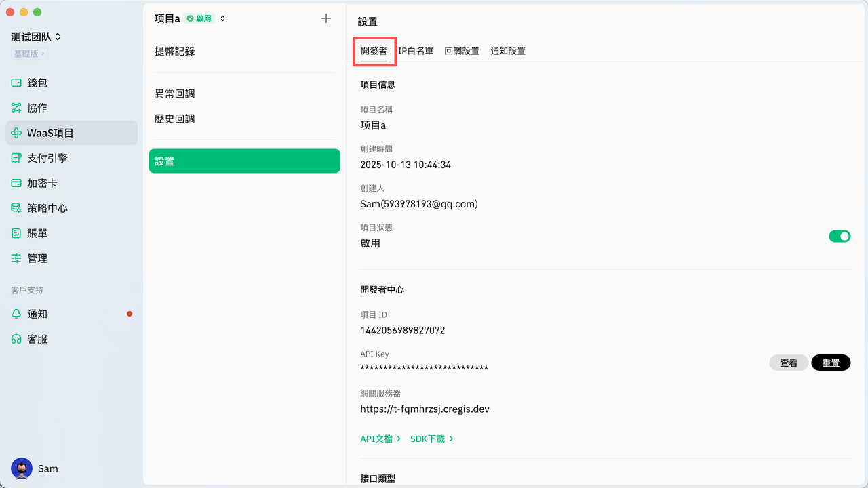Open 支付引擎 via its icon
The image size is (868, 488).
[x=16, y=158]
